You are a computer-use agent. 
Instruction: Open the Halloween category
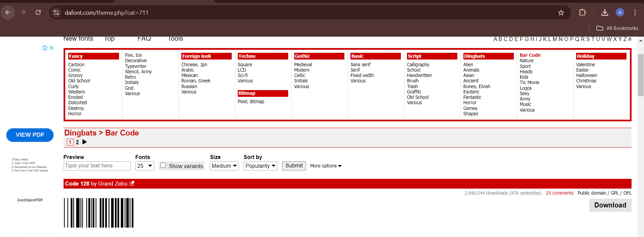[x=586, y=75]
